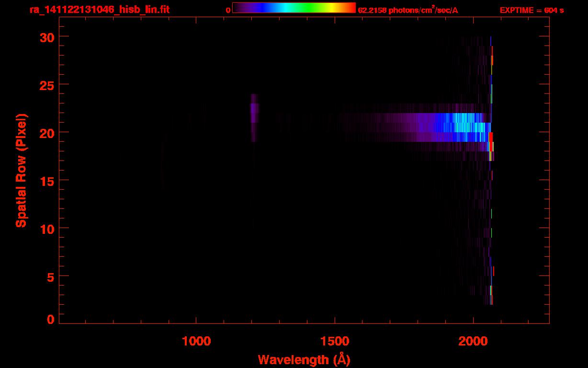Screen dimensions: 588x368
Task: Click the EXPTIME = 604 s label
Action: (x=531, y=10)
